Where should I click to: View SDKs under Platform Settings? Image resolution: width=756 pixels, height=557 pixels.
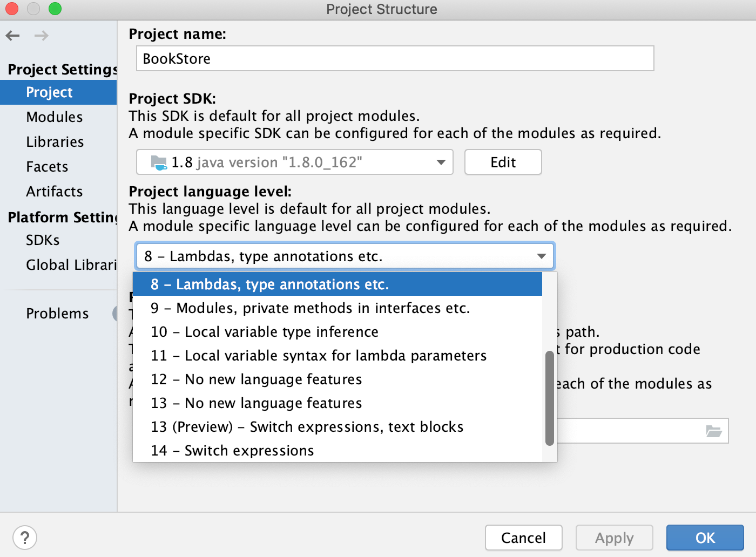tap(43, 240)
